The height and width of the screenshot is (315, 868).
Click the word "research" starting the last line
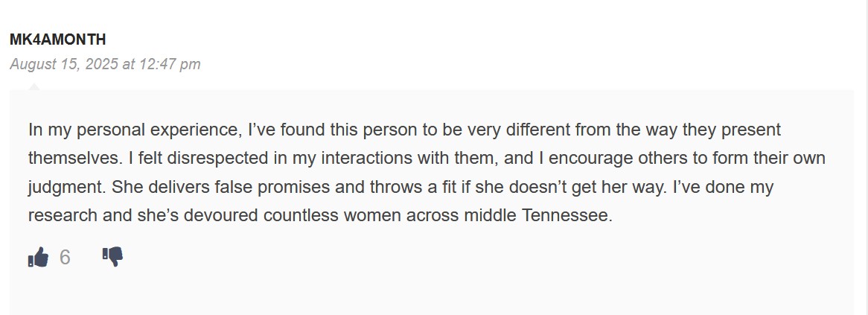(x=63, y=215)
